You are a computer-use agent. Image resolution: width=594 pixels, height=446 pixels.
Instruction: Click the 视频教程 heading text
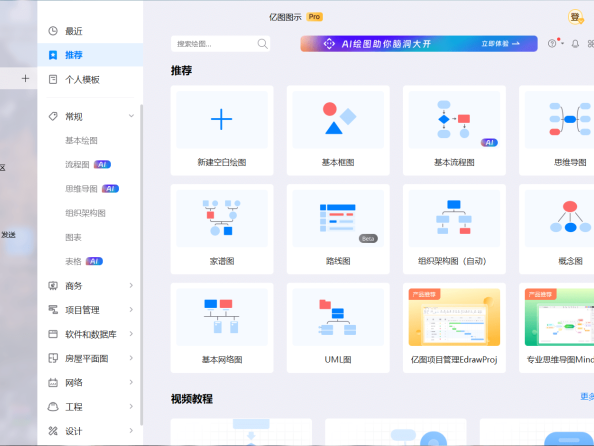pos(192,399)
